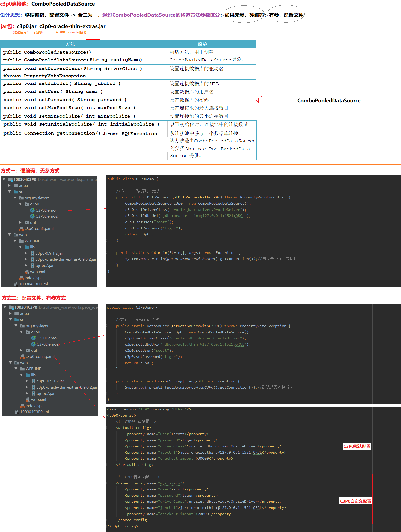
Task: Click ojdbc7.jar archive icon in 方式一 tree
Action: (x=32, y=266)
